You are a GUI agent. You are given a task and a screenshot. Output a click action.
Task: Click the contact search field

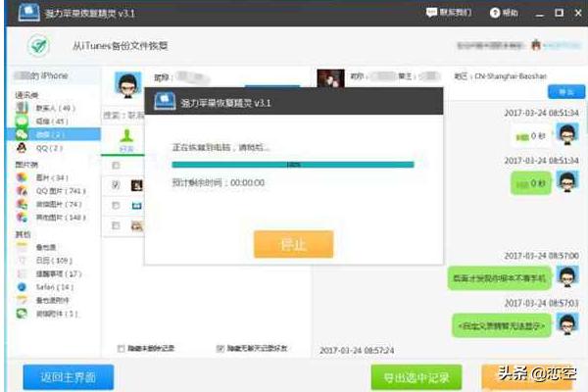click(123, 116)
